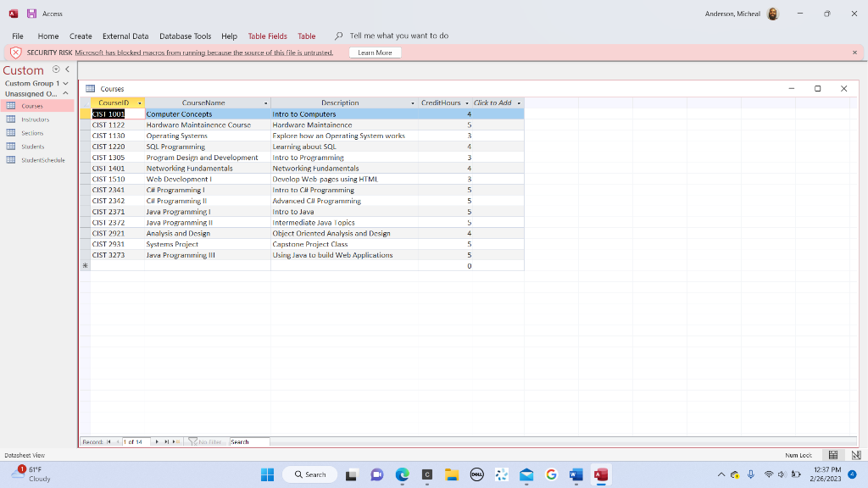Click the Save icon on the title bar
Viewport: 868px width, 488px height.
point(32,13)
